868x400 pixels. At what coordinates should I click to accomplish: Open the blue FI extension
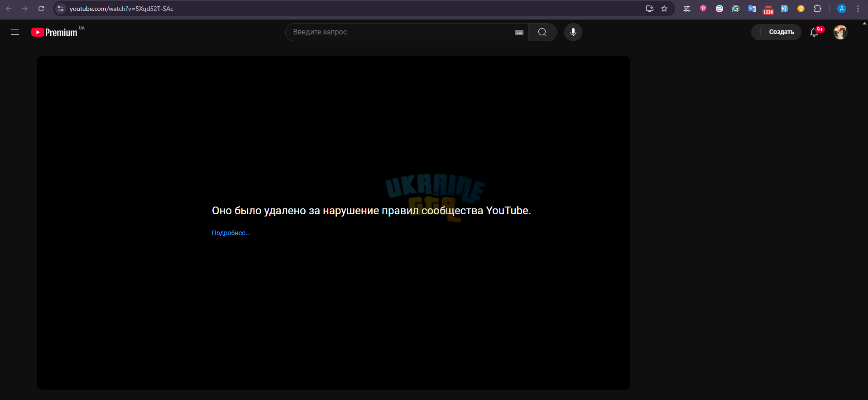pyautogui.click(x=785, y=9)
